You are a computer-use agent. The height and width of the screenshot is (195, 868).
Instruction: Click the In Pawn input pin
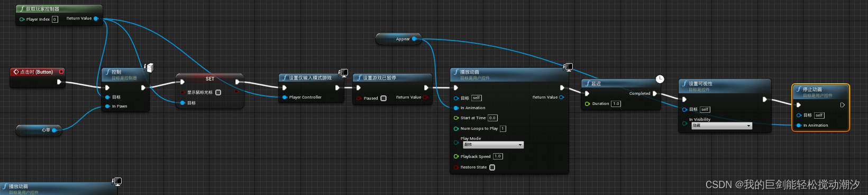tap(107, 106)
